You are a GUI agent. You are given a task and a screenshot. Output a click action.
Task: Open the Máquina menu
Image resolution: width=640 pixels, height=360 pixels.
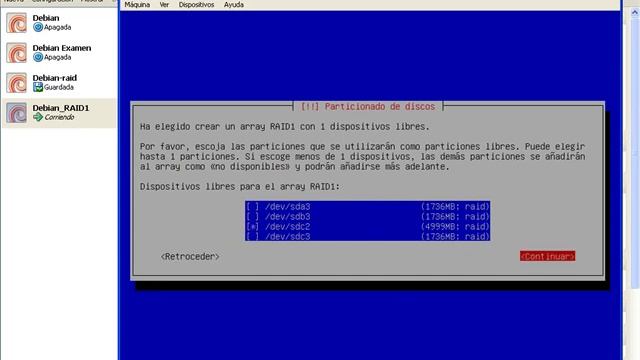tap(137, 5)
